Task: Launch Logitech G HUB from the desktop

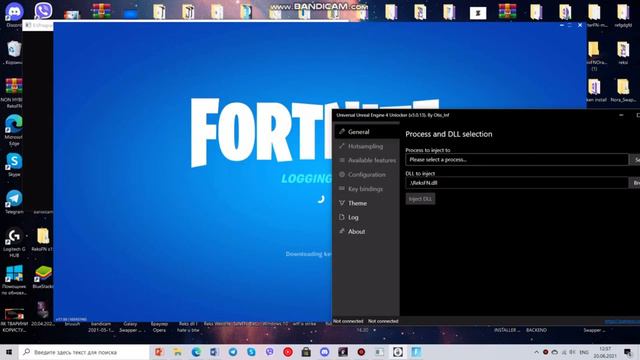Action: [x=14, y=242]
